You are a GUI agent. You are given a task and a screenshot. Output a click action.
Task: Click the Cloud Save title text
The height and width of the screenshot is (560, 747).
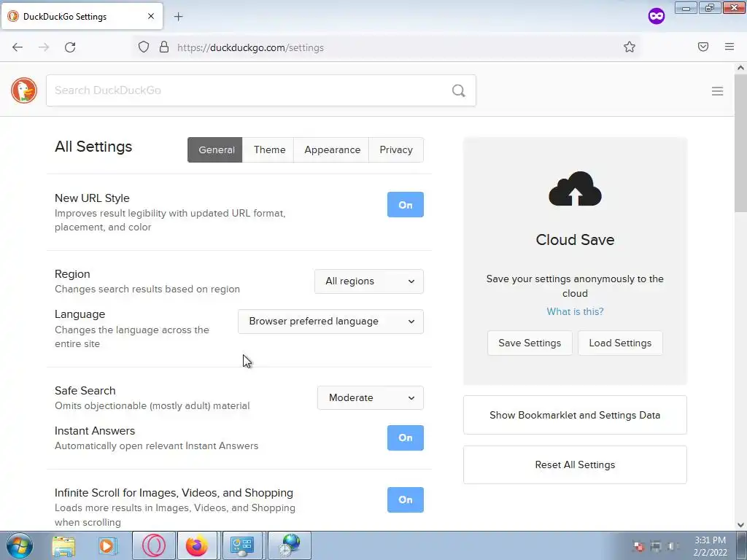pyautogui.click(x=575, y=239)
